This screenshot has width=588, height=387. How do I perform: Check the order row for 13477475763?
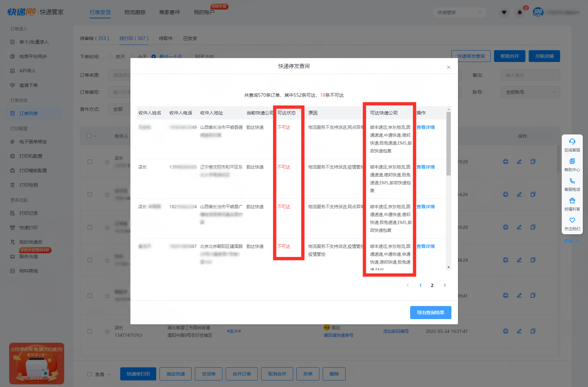coord(90,331)
